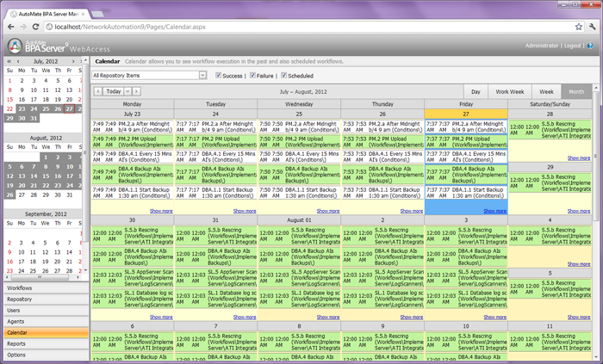Show more events for July 23

[x=161, y=211]
